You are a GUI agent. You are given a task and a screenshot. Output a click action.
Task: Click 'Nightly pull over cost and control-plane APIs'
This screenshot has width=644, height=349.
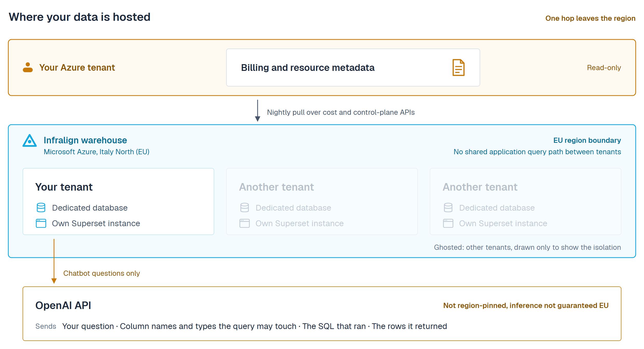pos(341,112)
